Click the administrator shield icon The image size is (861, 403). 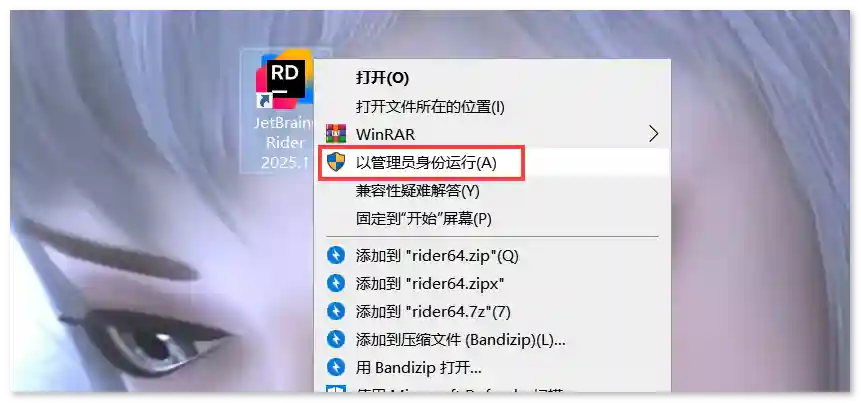(336, 162)
